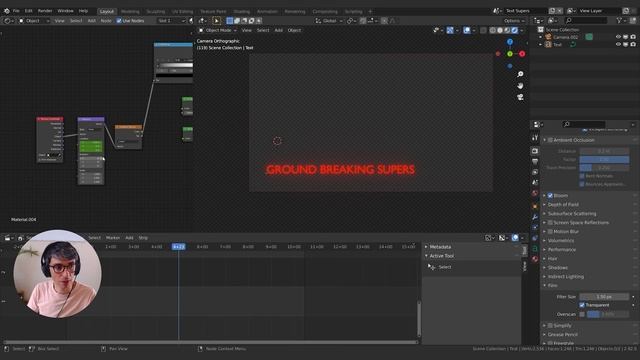Screen dimensions: 640x360
Task: Switch to the Layout workspace tab
Action: pos(107,11)
